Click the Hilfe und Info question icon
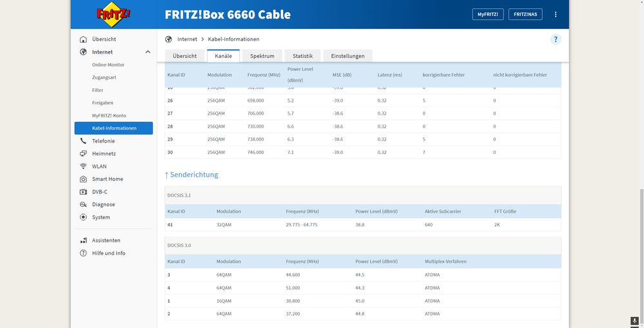The height and width of the screenshot is (328, 644). tap(83, 253)
